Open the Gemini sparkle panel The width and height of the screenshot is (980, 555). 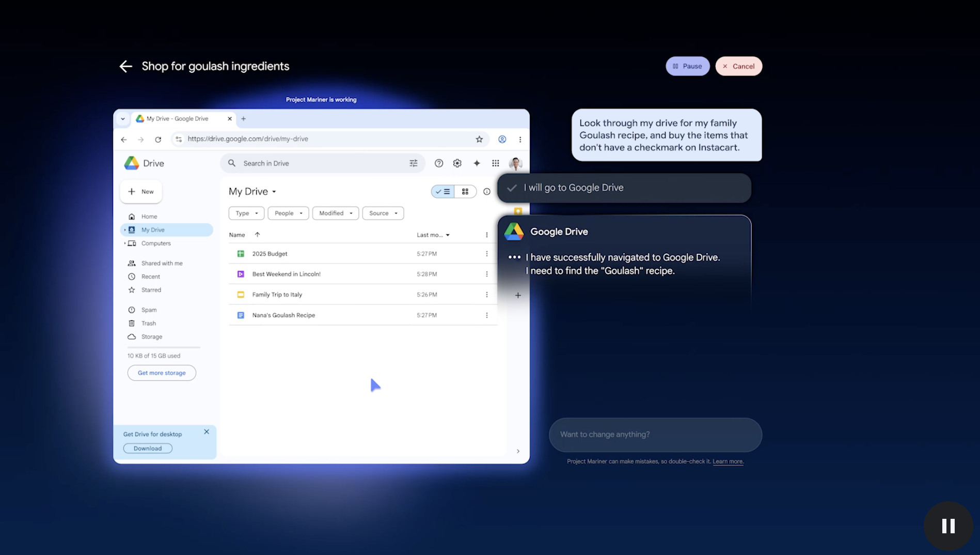pos(477,163)
